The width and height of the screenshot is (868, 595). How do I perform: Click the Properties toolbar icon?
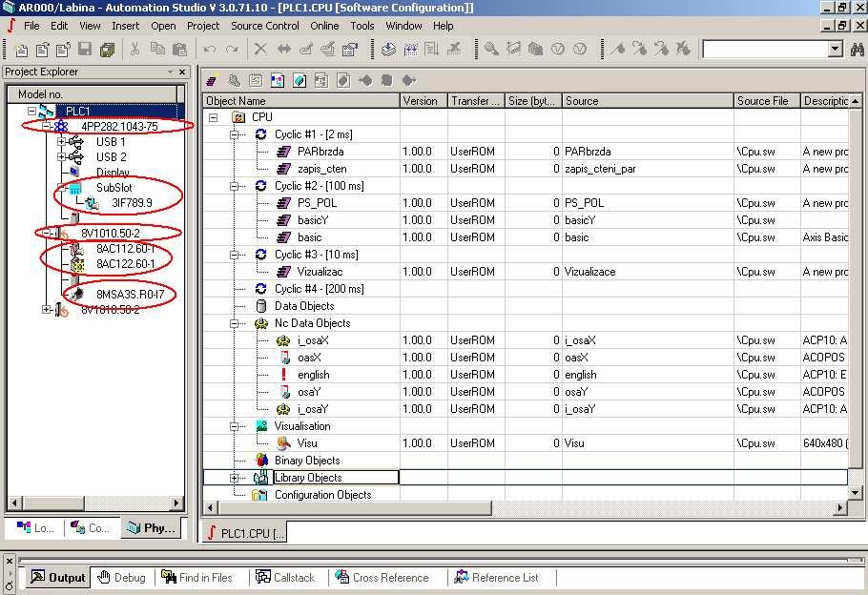coord(350,50)
